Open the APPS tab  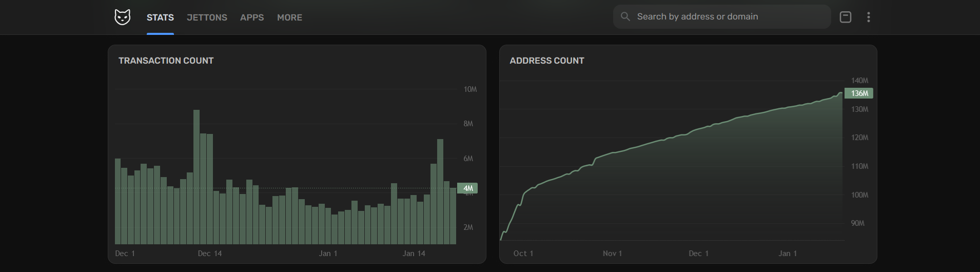click(252, 17)
